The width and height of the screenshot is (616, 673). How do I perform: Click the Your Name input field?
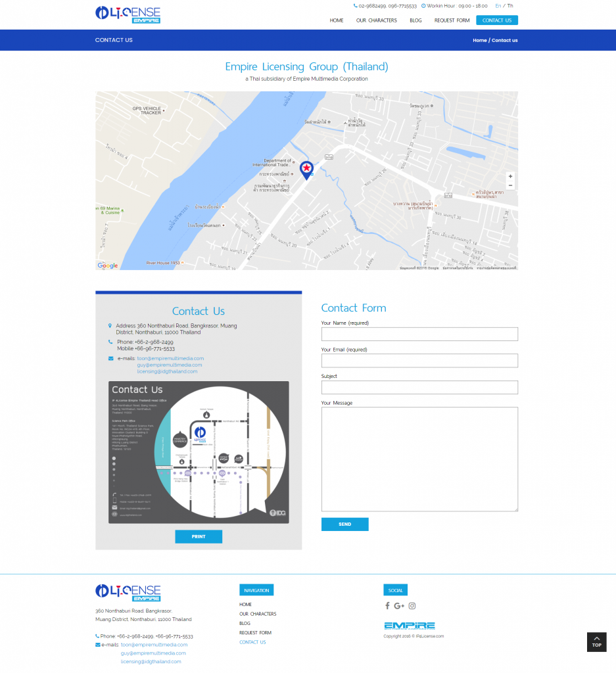[419, 335]
